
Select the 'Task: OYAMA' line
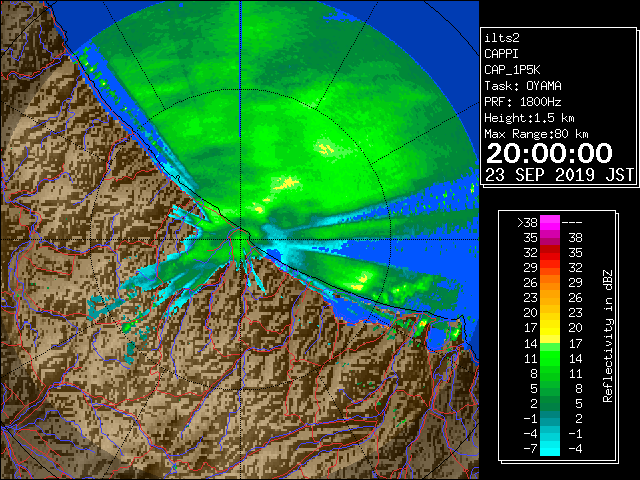pyautogui.click(x=523, y=86)
